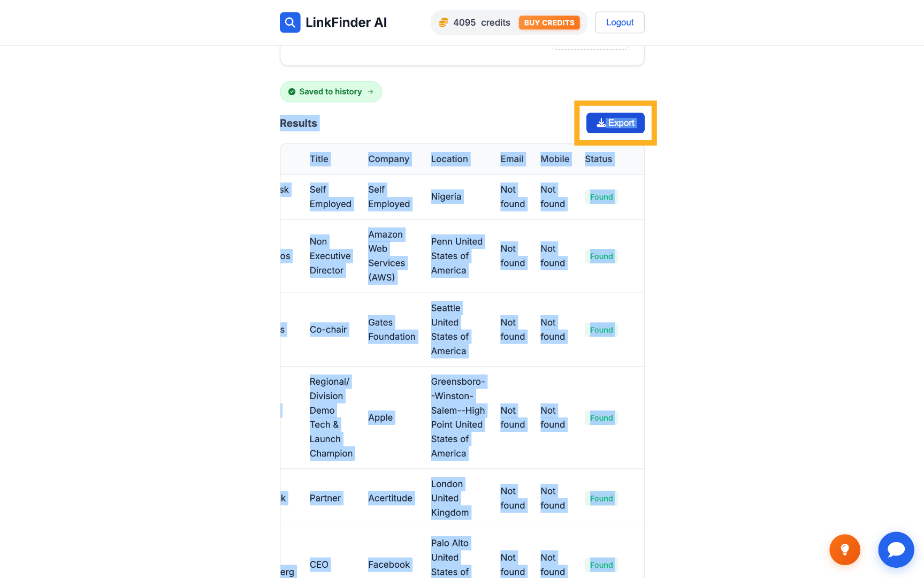Click the 4095 credits counter
The height and width of the screenshot is (578, 924).
click(482, 22)
